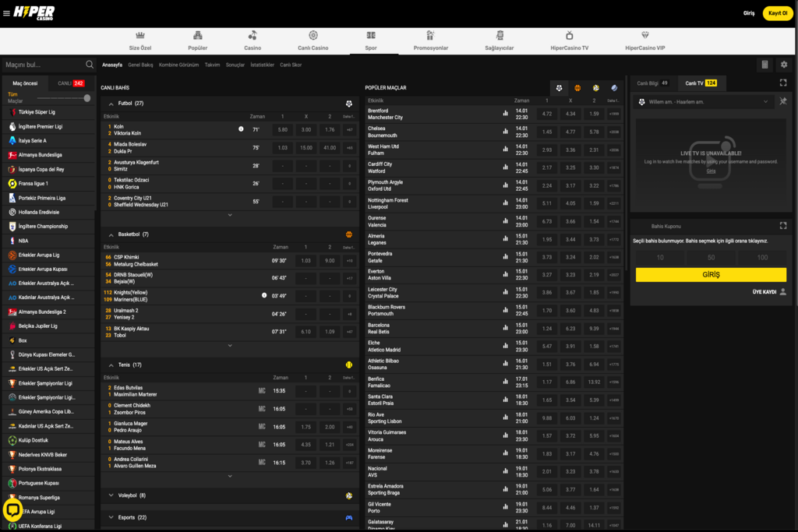The image size is (798, 532).
Task: Click the Giriş link in live TV panel
Action: 711,171
